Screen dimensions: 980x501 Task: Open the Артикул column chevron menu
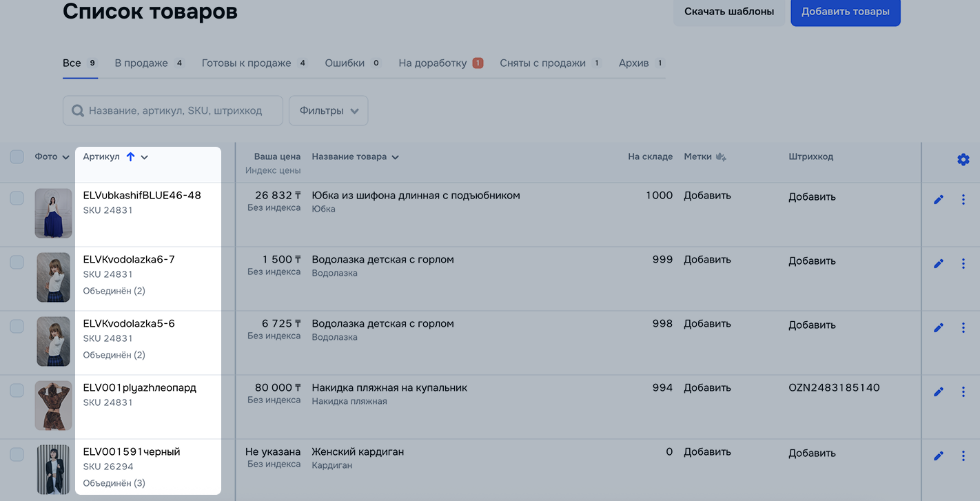(x=144, y=157)
